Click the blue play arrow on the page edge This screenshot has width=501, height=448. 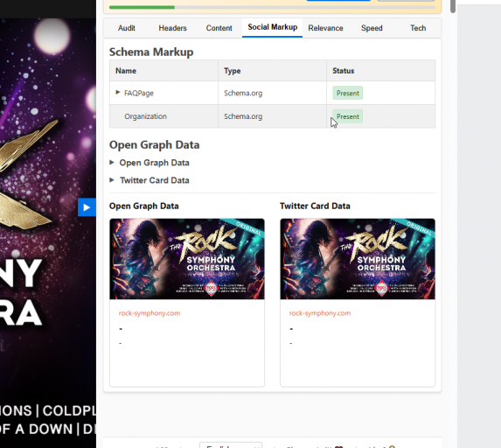coord(87,207)
